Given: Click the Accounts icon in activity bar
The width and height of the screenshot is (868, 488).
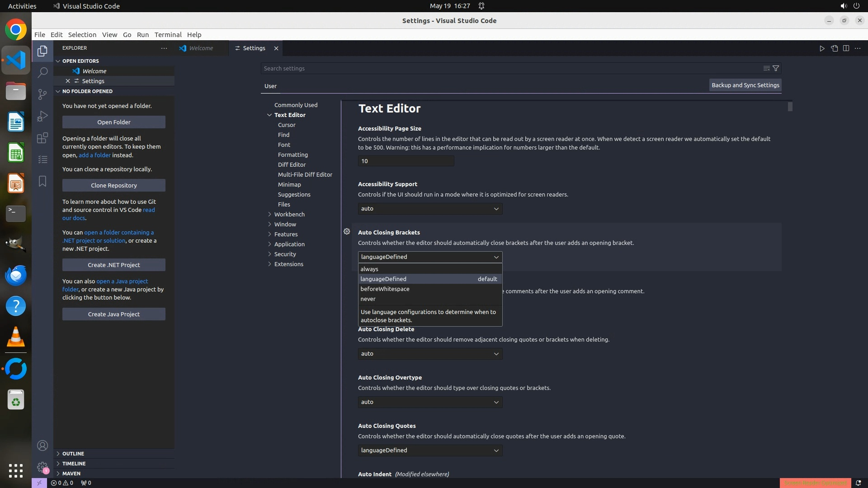Looking at the screenshot, I should (x=42, y=446).
